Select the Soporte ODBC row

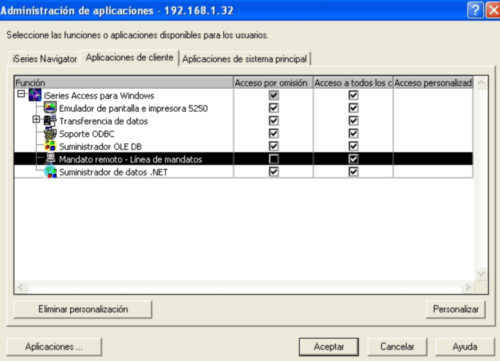pos(243,133)
